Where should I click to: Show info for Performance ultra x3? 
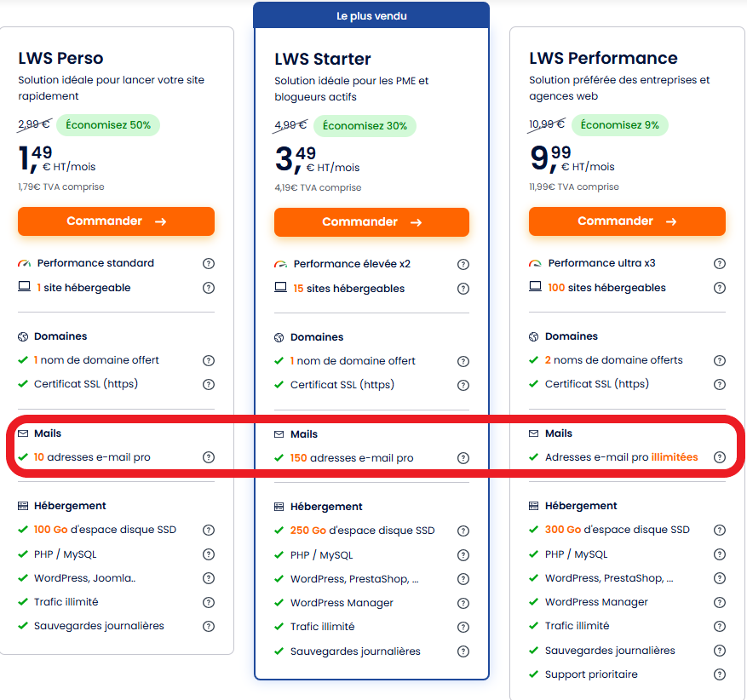click(x=720, y=264)
